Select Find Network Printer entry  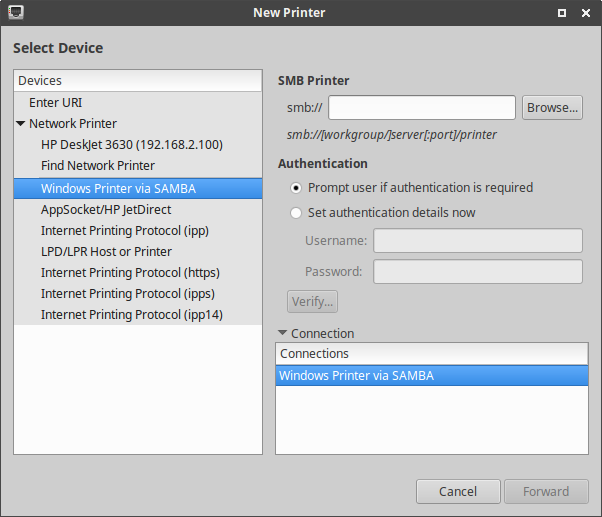98,166
